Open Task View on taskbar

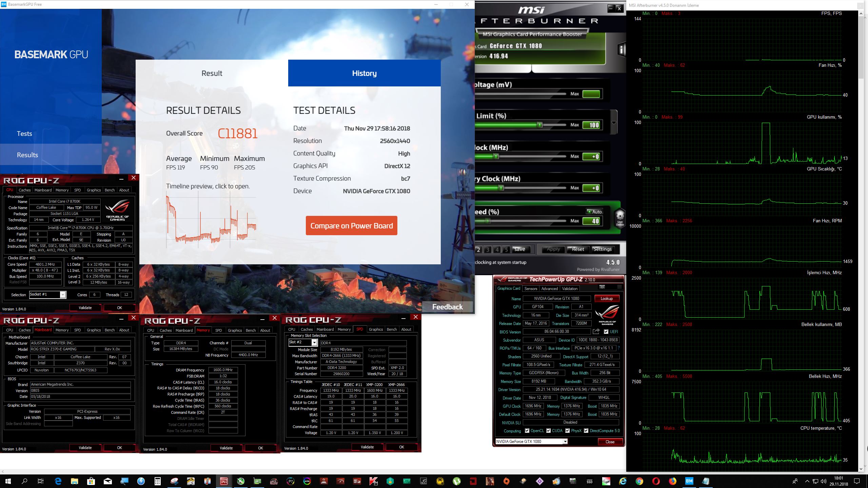[x=41, y=481]
